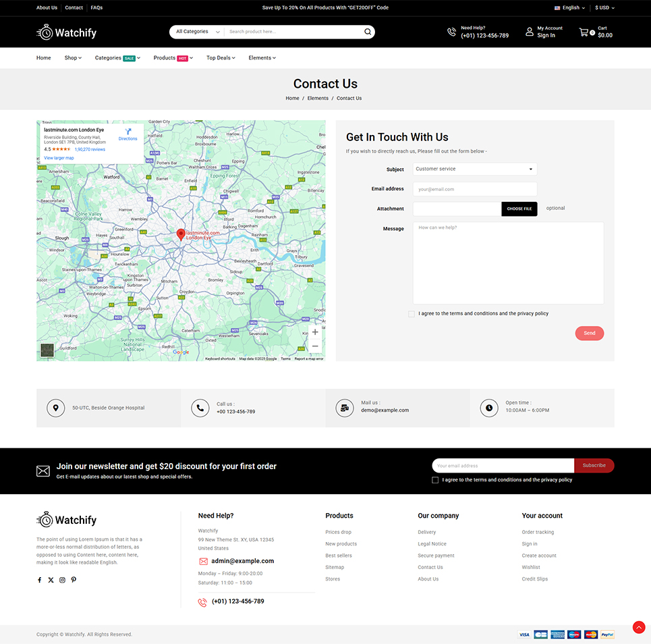
Task: Click the map Directions icon
Action: point(128,132)
